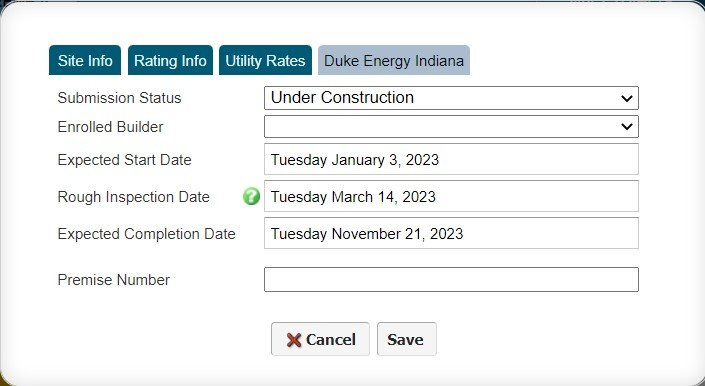Go to the Utility Rates tab
Viewport: 705px width, 386px height.
pos(265,60)
